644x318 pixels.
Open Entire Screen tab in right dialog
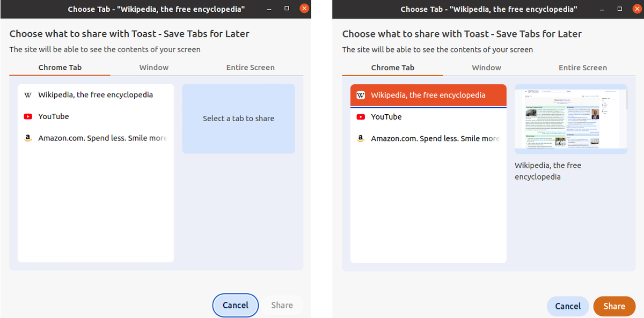[583, 68]
